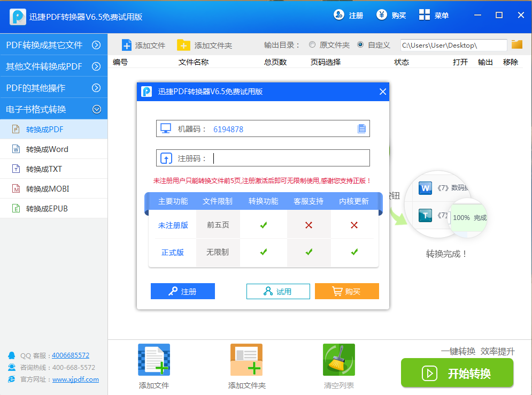Click the monitor icon beside 机器码
Image resolution: width=532 pixels, height=395 pixels.
click(x=166, y=129)
